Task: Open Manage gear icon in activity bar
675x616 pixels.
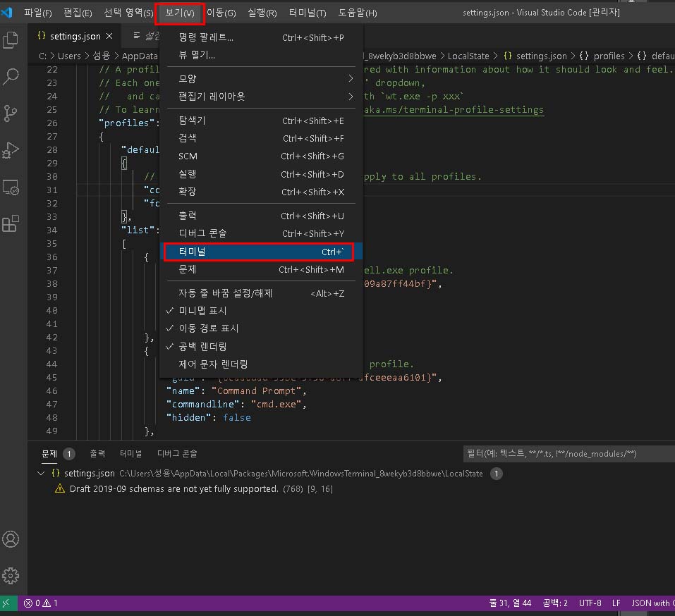Action: [x=11, y=576]
